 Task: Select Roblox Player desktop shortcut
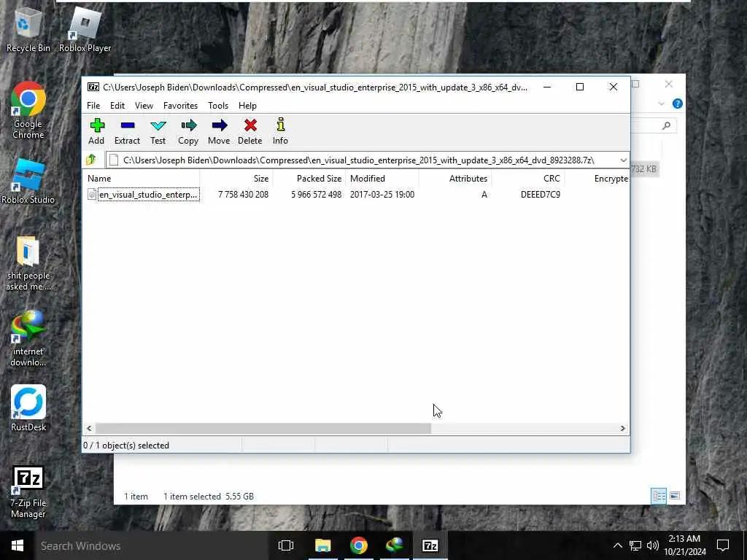[x=85, y=30]
